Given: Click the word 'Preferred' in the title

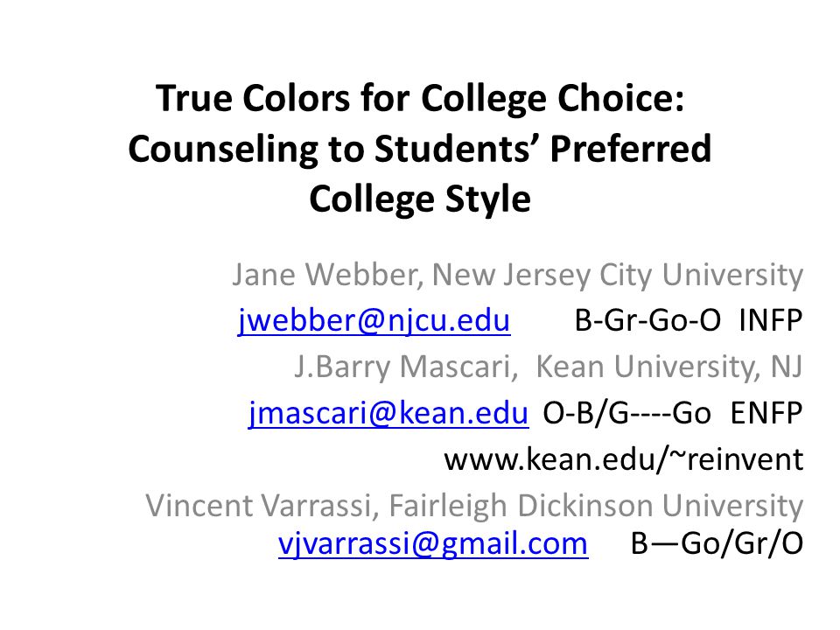Looking at the screenshot, I should (x=631, y=149).
